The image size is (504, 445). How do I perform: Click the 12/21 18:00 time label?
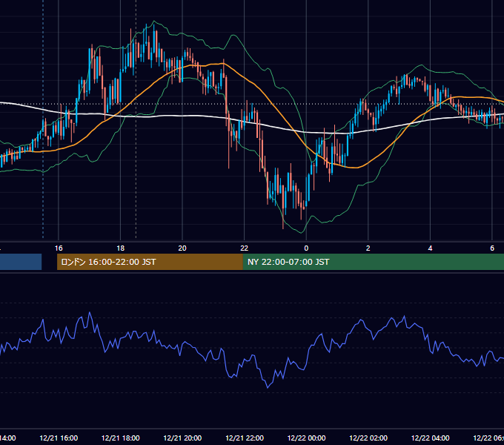[121, 438]
